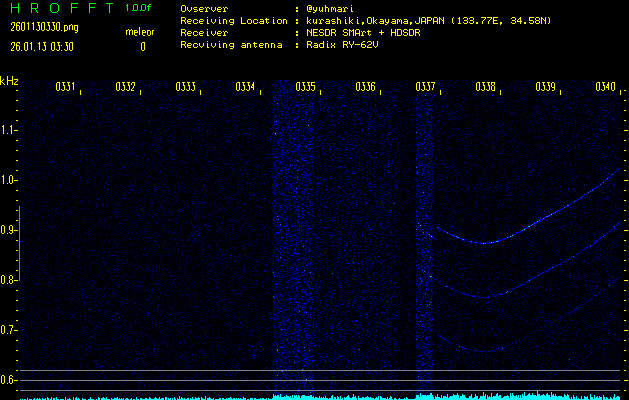
Task: Click the meteor count value 0
Action: pos(142,46)
